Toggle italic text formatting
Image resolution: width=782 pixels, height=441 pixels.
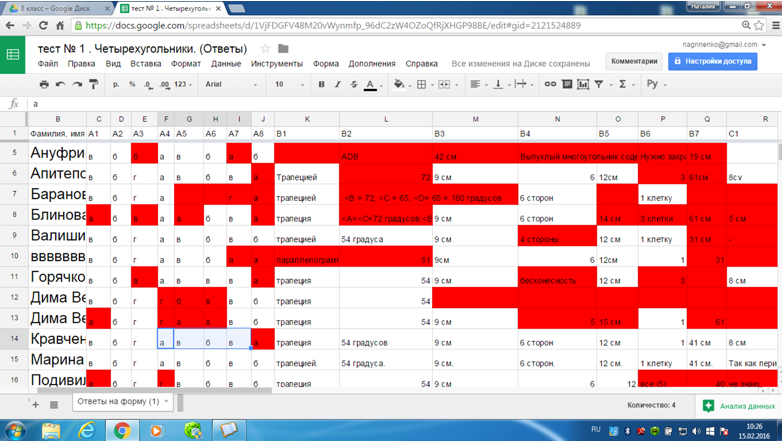pyautogui.click(x=338, y=85)
